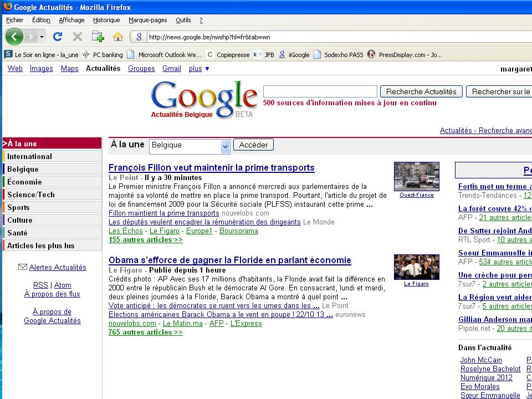Screen dimensions: 532x399
Task: Click the news search text field
Action: click(x=320, y=91)
